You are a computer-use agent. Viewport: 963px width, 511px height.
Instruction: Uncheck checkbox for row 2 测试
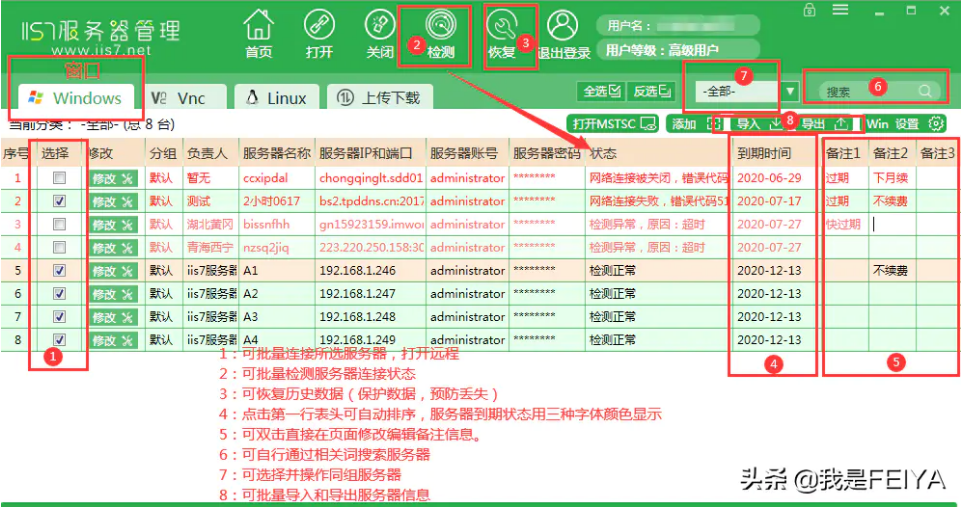59,201
